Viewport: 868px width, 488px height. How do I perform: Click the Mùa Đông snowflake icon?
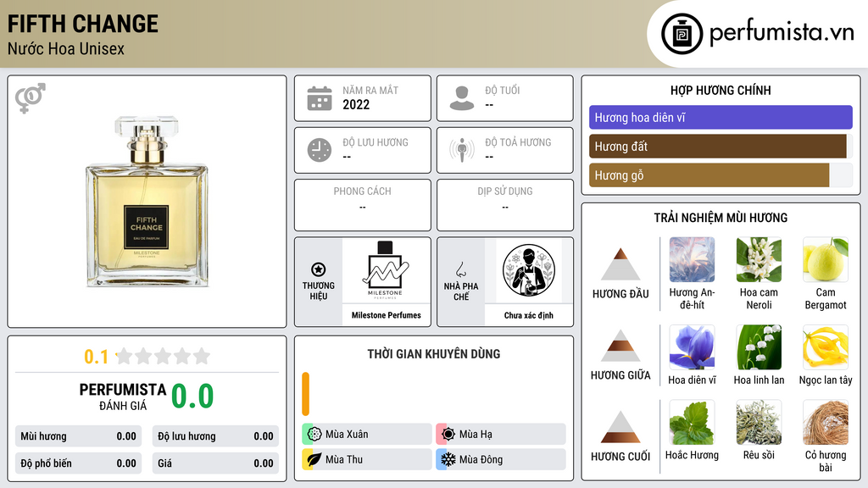pyautogui.click(x=448, y=459)
